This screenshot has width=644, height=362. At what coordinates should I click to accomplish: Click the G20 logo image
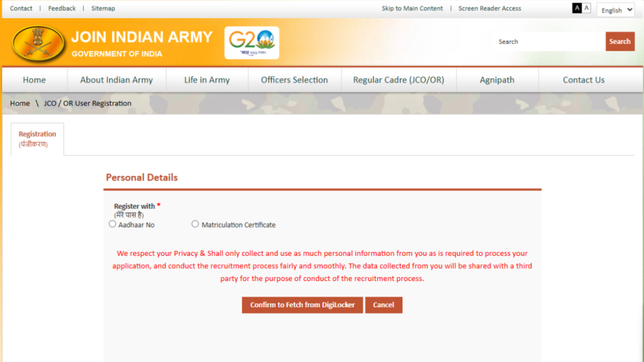pos(252,43)
